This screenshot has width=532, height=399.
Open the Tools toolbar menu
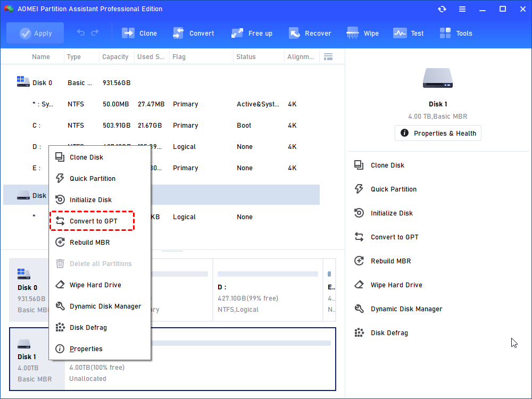[456, 33]
